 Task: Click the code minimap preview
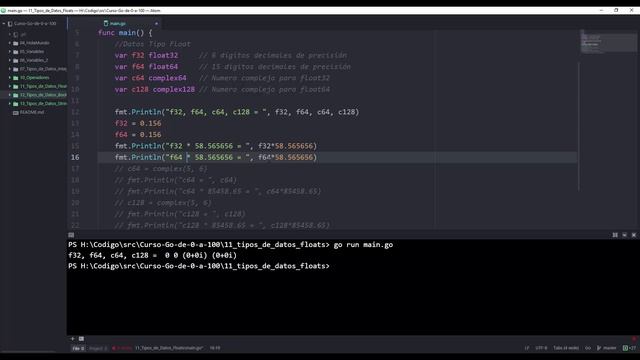[608, 41]
